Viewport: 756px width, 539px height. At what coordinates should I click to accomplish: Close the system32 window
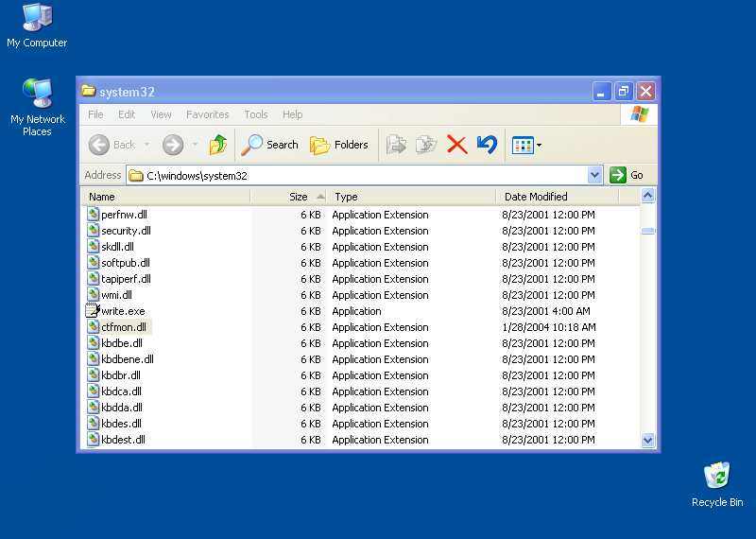646,91
